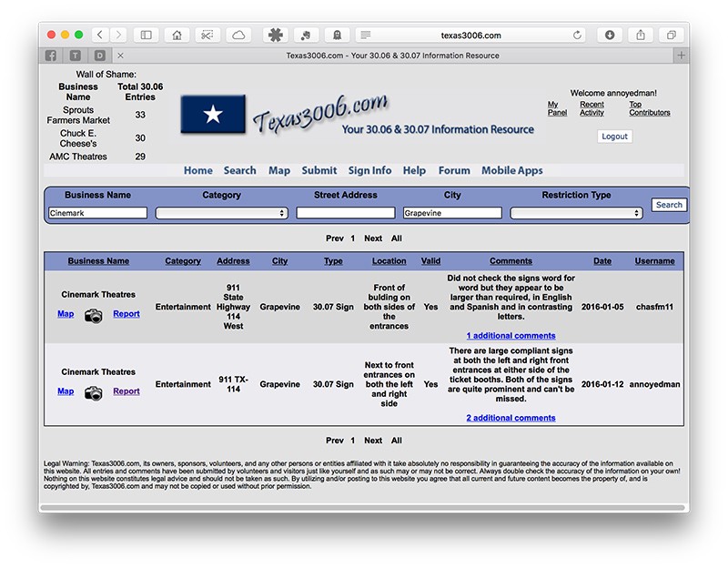Click the Safari sidebar toggle button
This screenshot has height=568, width=728.
(x=145, y=35)
